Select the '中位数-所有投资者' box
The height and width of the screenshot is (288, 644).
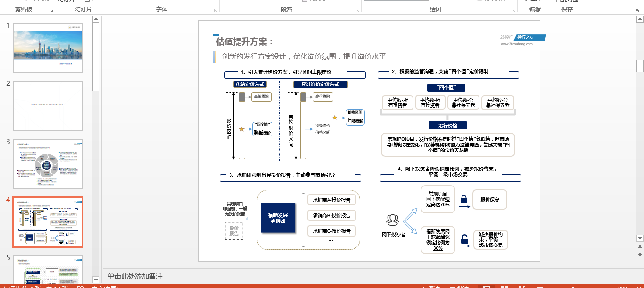(397, 102)
